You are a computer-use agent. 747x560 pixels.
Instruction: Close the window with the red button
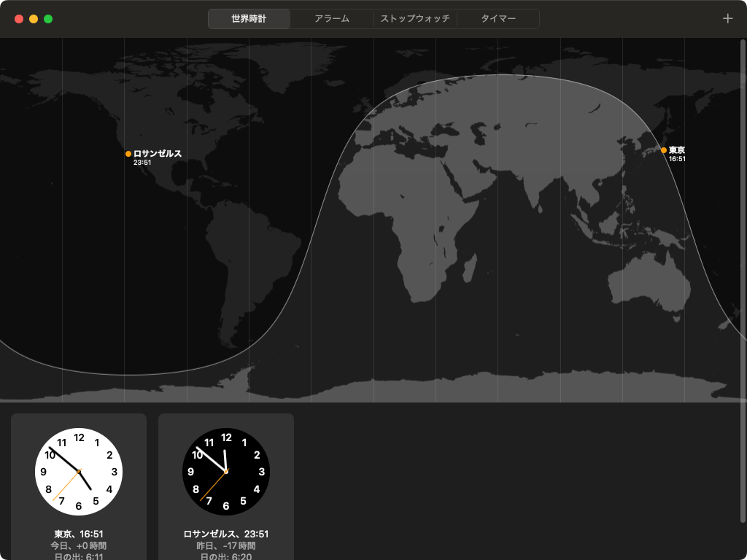pyautogui.click(x=19, y=19)
